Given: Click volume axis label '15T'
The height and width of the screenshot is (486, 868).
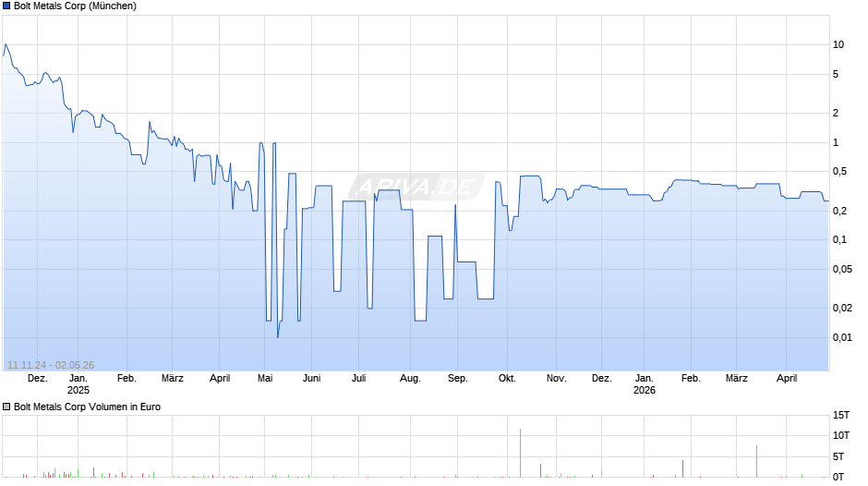Looking at the screenshot, I should tap(841, 415).
